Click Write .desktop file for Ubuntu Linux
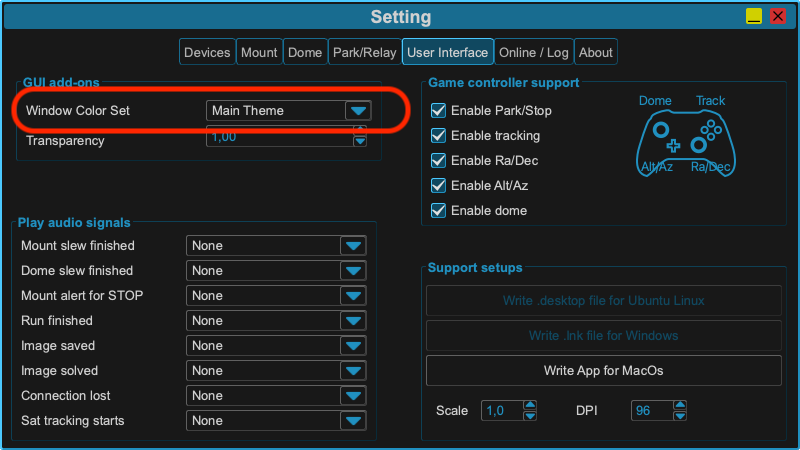The height and width of the screenshot is (450, 800). [604, 301]
